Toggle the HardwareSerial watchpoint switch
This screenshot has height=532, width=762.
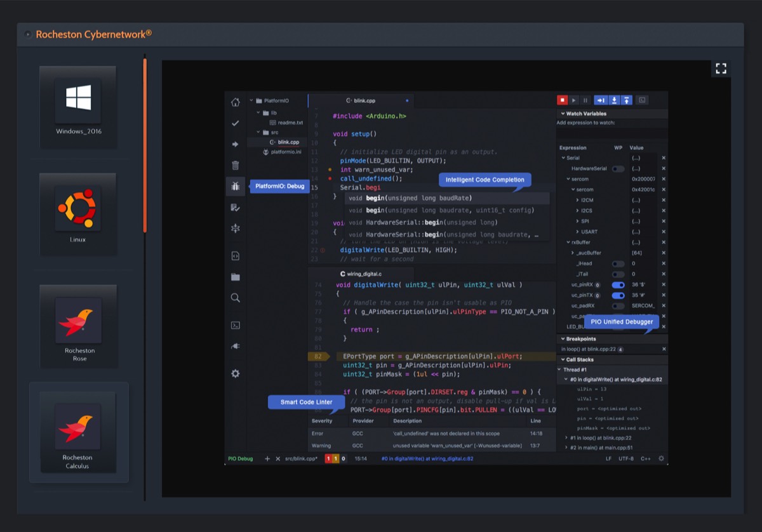click(x=618, y=169)
